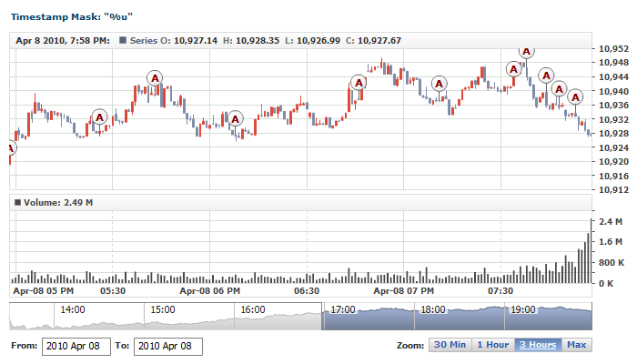Click the To date input field
The width and height of the screenshot is (637, 364).
click(x=167, y=347)
